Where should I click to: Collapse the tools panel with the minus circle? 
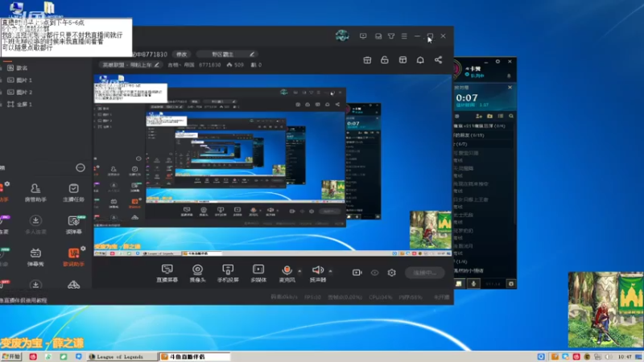[80, 168]
